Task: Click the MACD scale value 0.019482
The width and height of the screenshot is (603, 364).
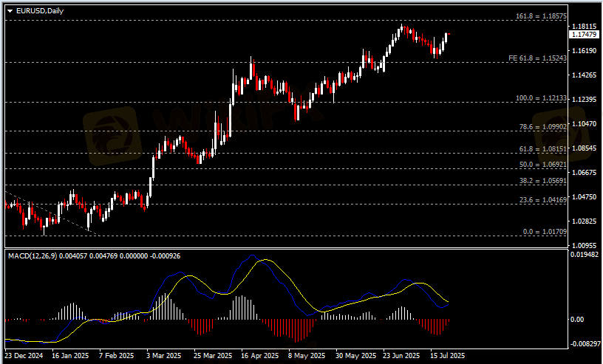Action: click(x=584, y=255)
